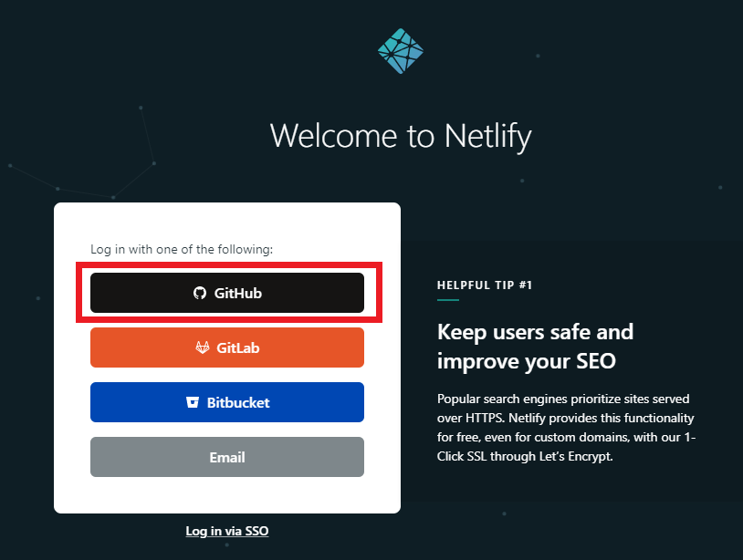743x560 pixels.
Task: Log in with GitLab
Action: 226,347
